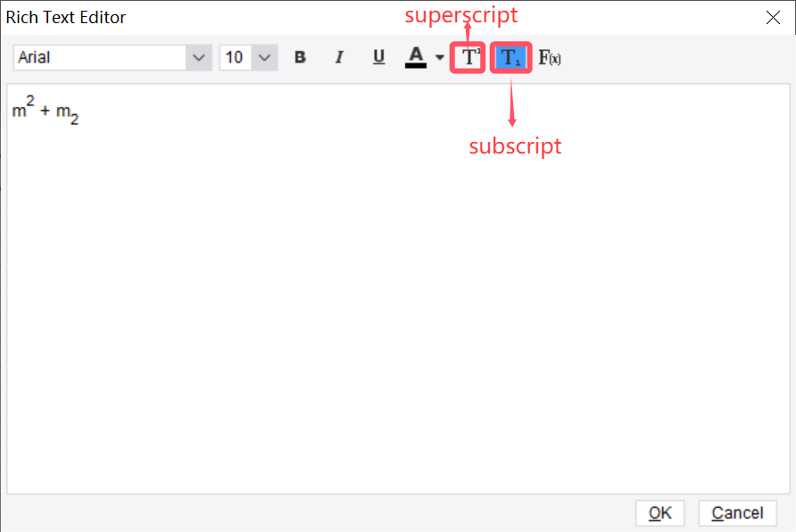The height and width of the screenshot is (532, 796).
Task: Select the Arial font name field
Action: 98,57
